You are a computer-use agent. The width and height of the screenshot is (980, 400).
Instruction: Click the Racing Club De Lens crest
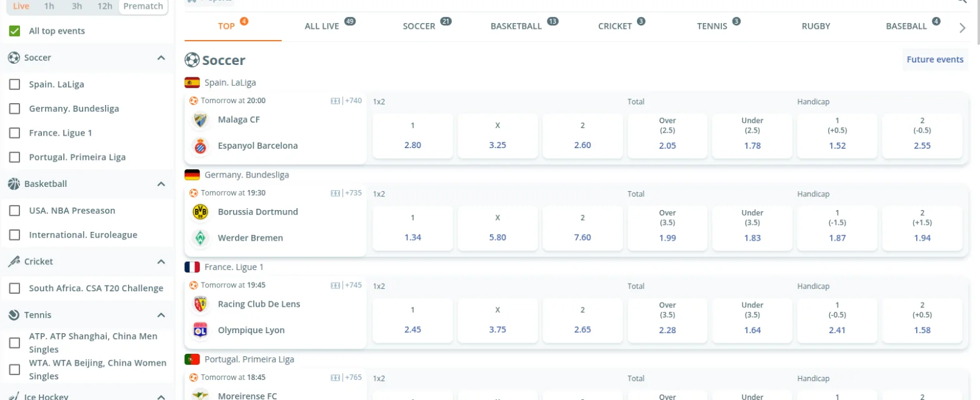[200, 304]
